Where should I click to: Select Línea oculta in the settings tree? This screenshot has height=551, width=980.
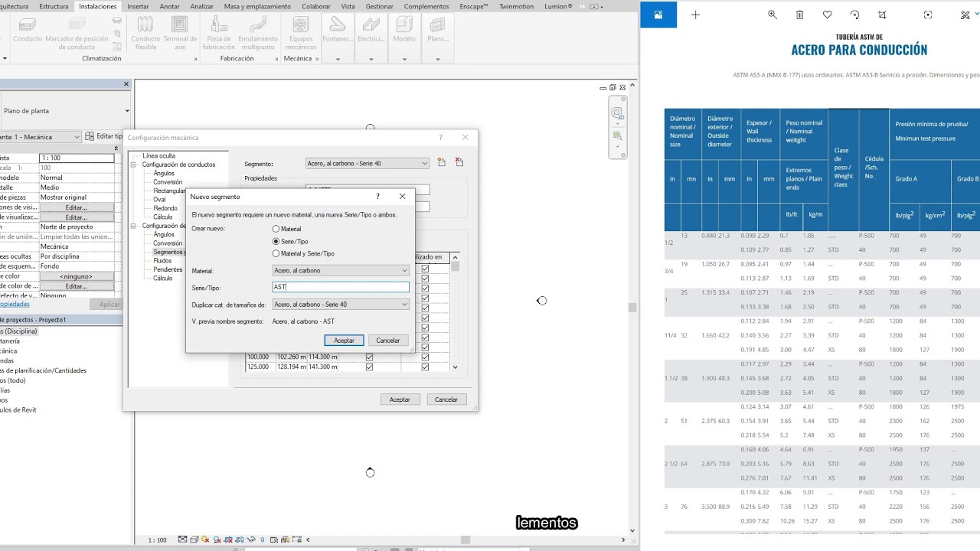(158, 156)
